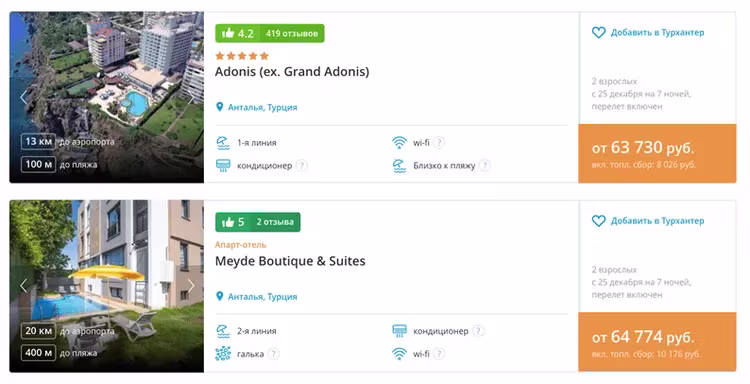Click thumbs-up rating 5 badge

point(233,222)
